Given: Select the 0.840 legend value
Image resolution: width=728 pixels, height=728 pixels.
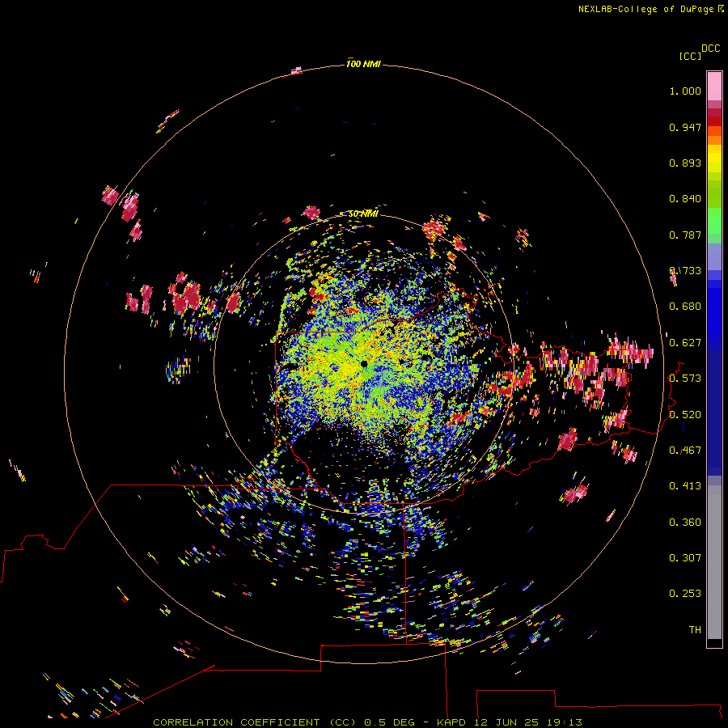Looking at the screenshot, I should point(685,199).
